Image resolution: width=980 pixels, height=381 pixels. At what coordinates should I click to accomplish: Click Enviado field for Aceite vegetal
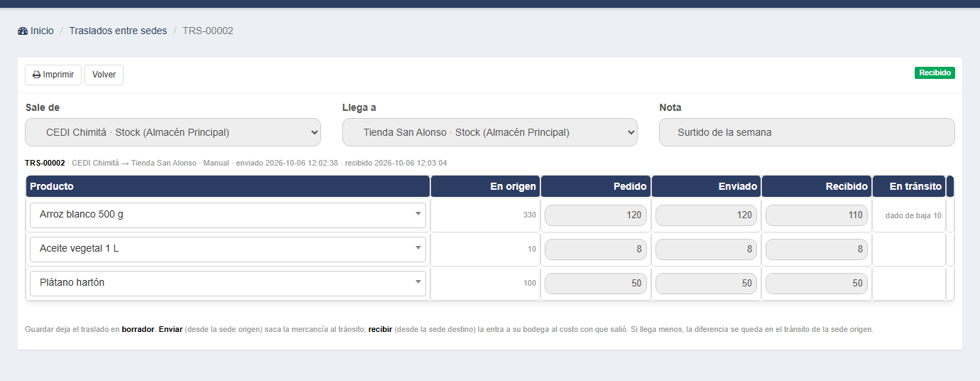point(706,249)
